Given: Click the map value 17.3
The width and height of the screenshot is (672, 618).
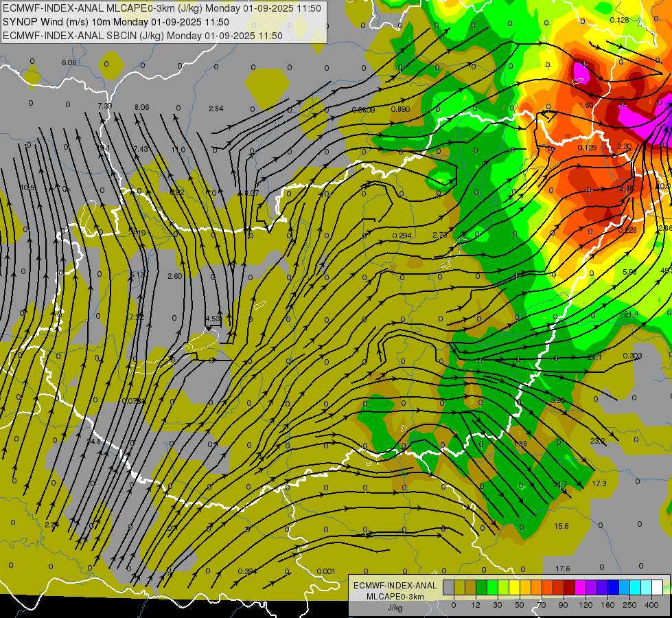Looking at the screenshot, I should click(599, 483).
